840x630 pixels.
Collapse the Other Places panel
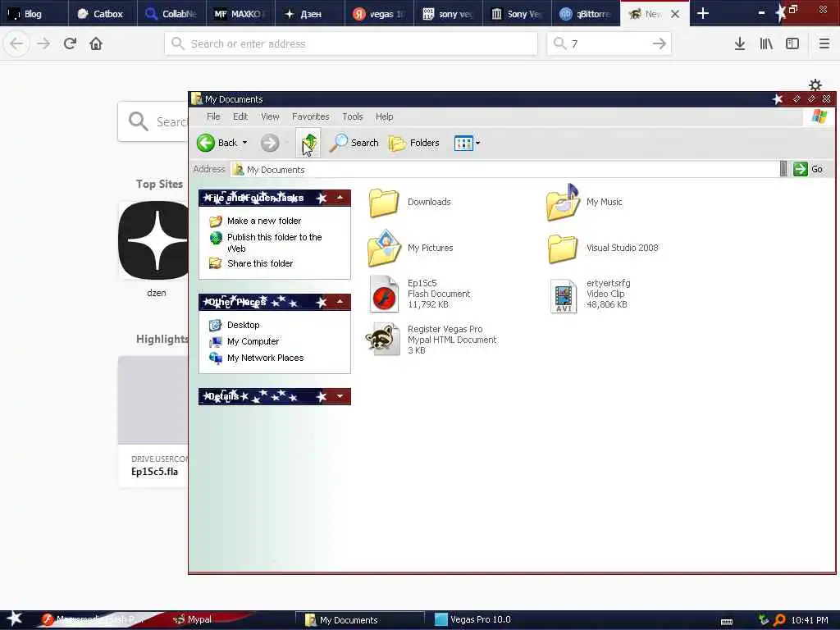click(x=340, y=302)
